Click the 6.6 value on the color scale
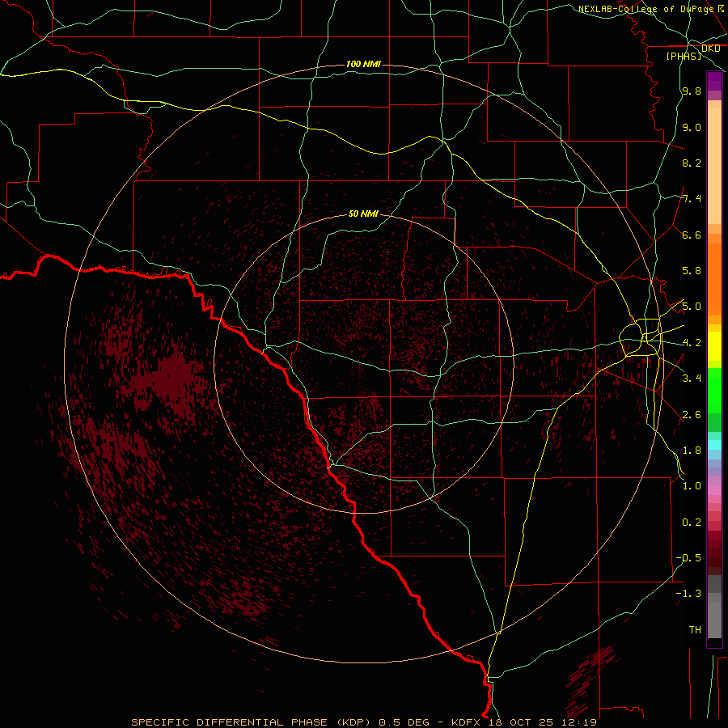 692,235
